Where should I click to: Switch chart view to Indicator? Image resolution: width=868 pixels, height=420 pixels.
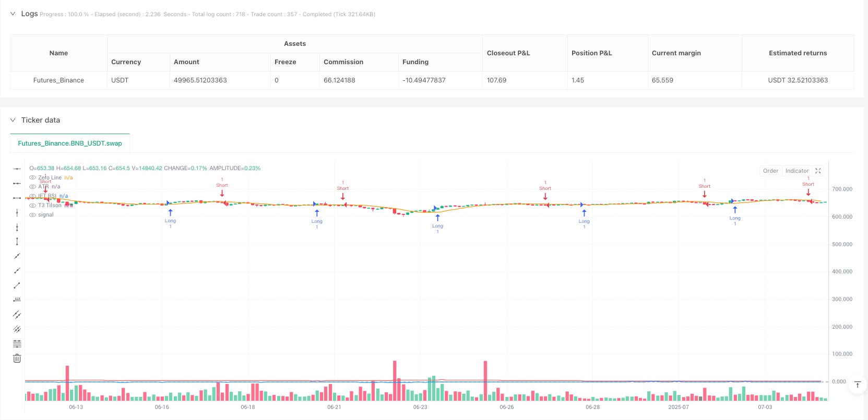[x=797, y=171]
